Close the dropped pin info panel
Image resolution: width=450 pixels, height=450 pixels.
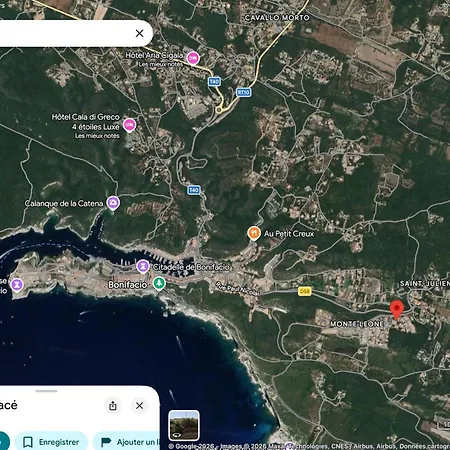(x=139, y=406)
